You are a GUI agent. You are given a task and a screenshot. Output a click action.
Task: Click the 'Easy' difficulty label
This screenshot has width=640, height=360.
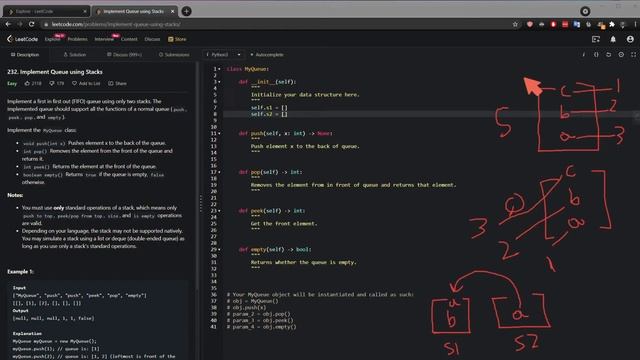(12, 83)
